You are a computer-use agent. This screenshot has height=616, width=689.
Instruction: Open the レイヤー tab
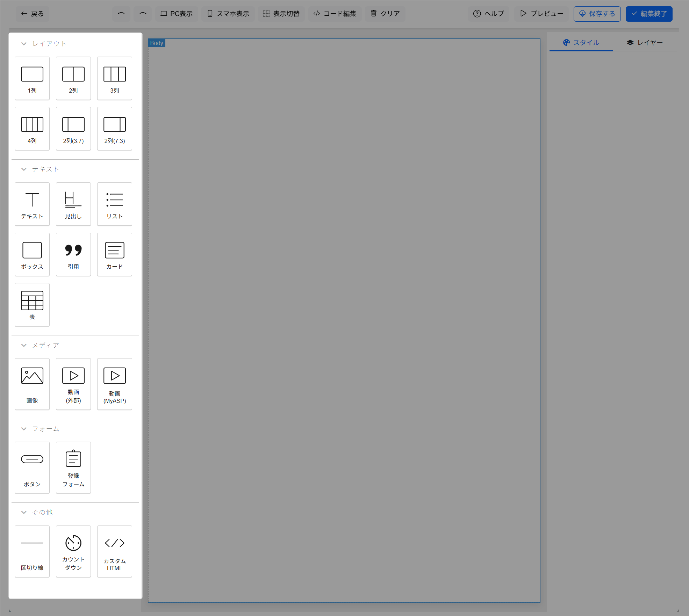tap(645, 43)
